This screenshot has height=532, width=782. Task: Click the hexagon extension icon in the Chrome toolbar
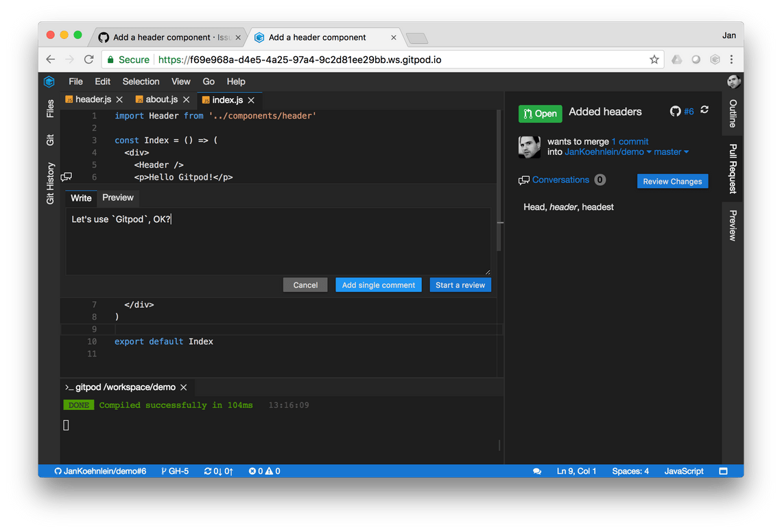click(715, 60)
